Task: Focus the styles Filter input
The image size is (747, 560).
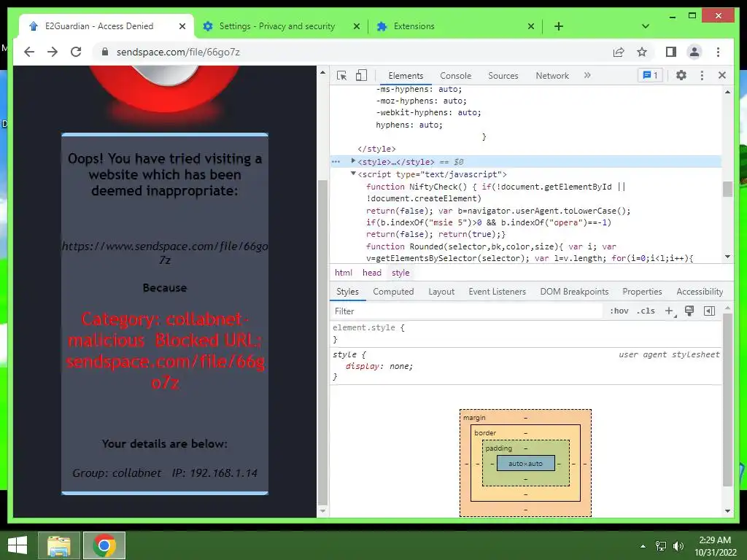Action: click(x=467, y=311)
